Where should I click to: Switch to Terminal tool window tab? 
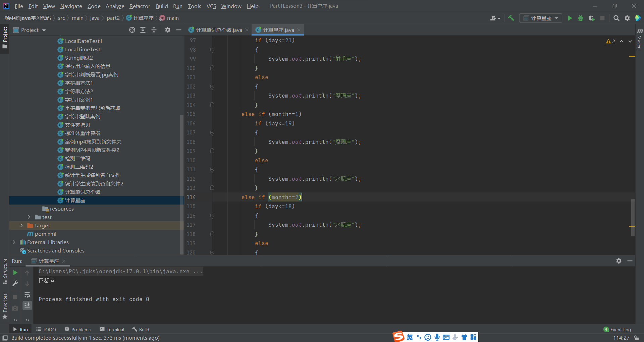(x=112, y=330)
